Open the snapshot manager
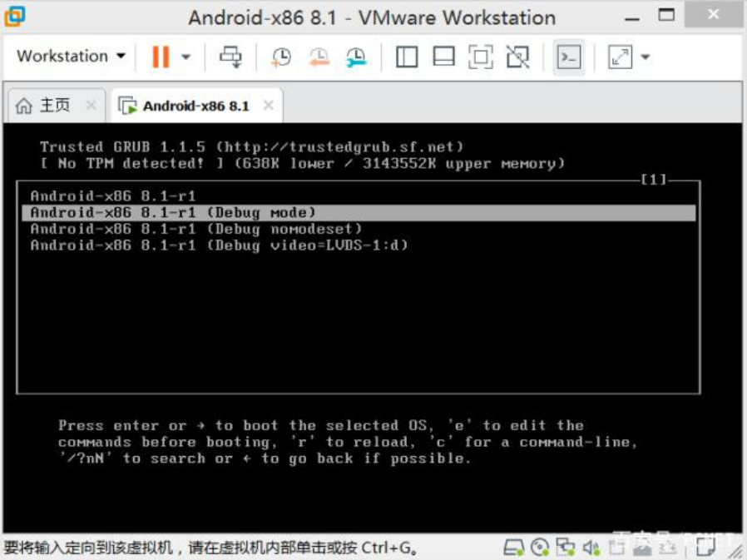The image size is (747, 560). point(356,57)
